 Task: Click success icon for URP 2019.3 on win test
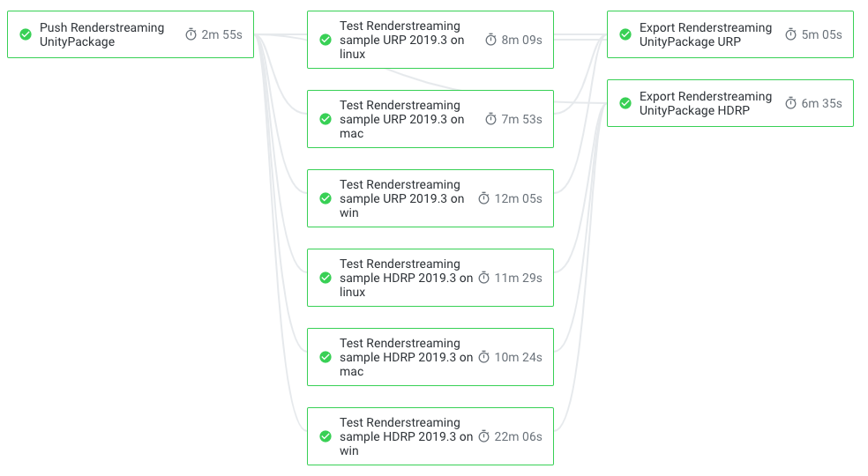(x=325, y=198)
